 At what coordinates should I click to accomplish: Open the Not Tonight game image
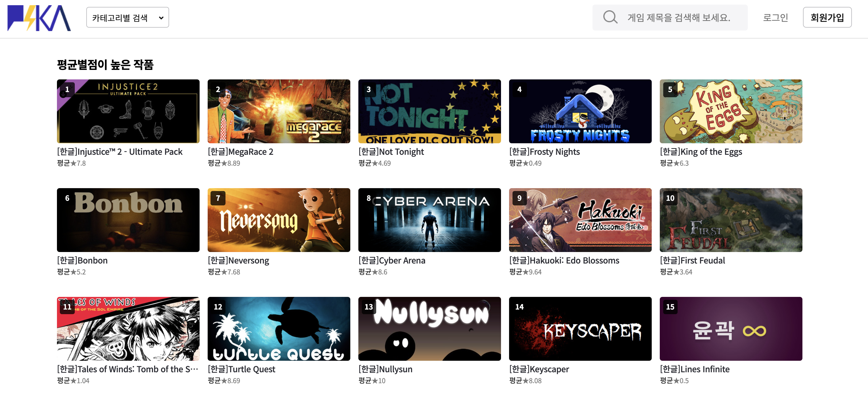click(429, 111)
